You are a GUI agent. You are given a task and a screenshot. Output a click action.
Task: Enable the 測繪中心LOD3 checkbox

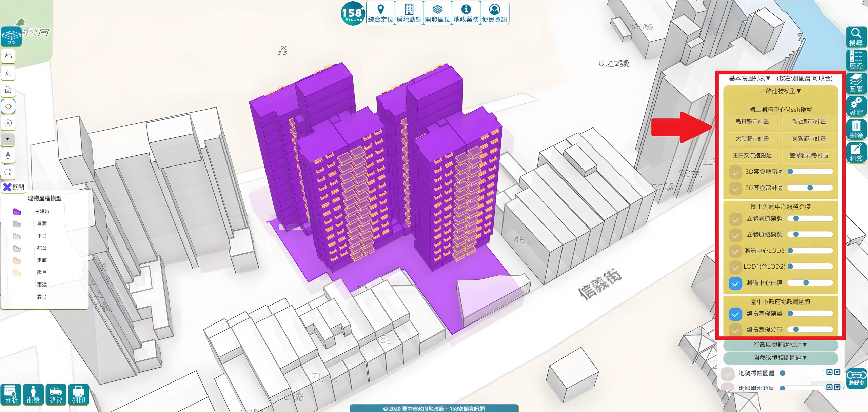(735, 251)
